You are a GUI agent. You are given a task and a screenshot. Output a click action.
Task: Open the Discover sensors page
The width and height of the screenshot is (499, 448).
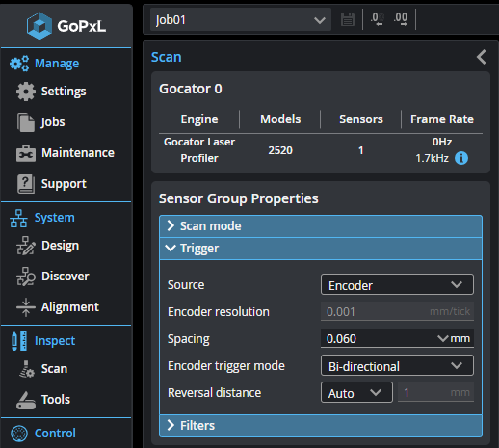[53, 277]
